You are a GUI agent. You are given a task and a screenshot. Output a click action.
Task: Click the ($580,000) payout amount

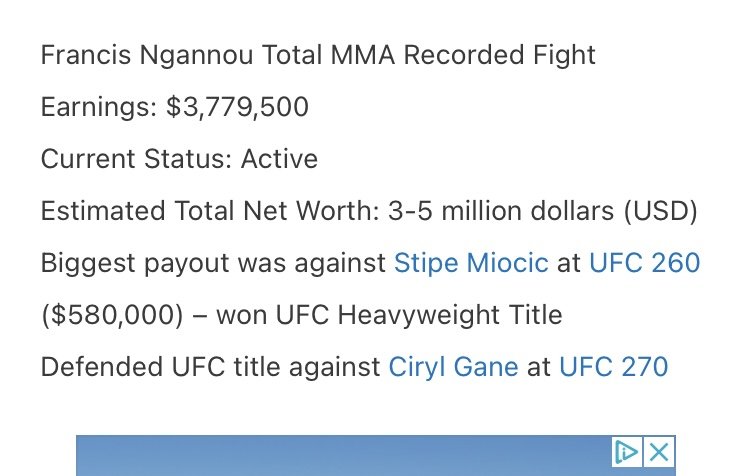(x=112, y=315)
